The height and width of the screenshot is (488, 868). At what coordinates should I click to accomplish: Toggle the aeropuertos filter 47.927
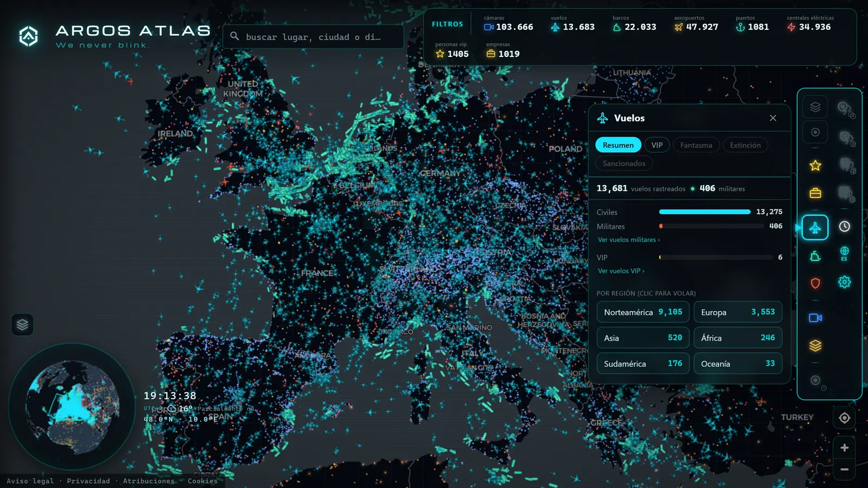pos(696,23)
